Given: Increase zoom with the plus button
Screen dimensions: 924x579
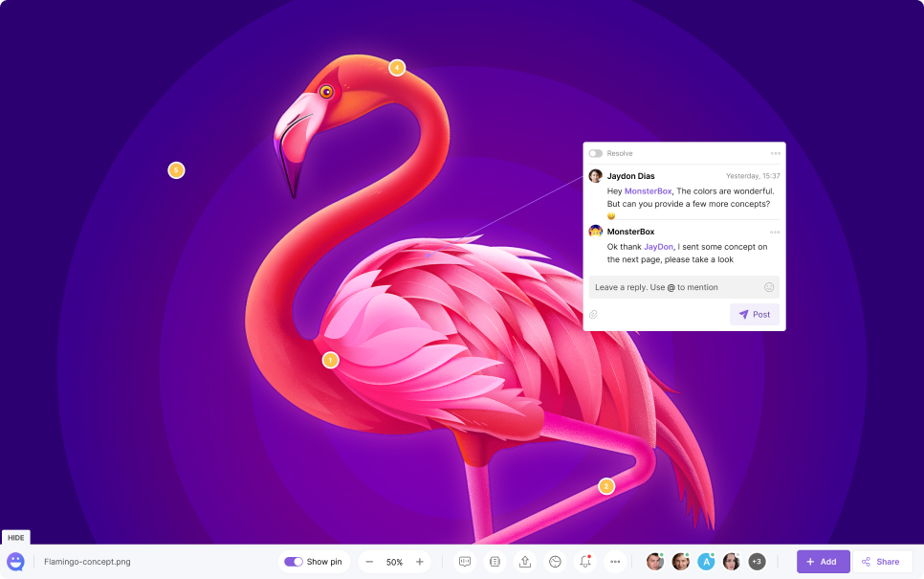Looking at the screenshot, I should click(419, 562).
